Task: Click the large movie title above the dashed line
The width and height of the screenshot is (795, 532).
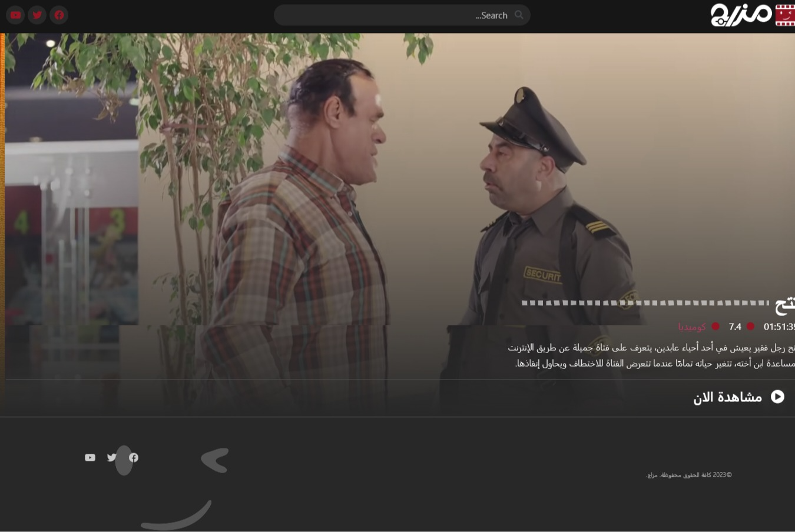Action: [x=785, y=305]
